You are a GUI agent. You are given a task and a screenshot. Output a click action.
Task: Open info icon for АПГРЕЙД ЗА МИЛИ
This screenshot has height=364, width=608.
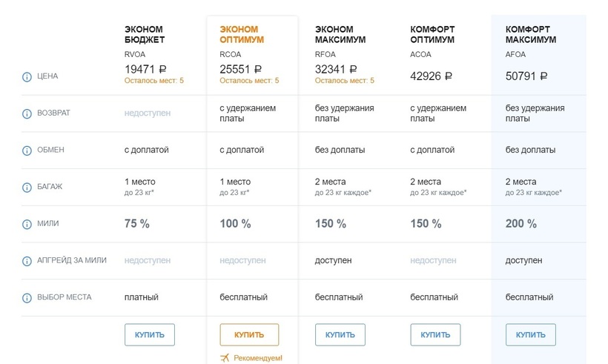click(x=27, y=261)
